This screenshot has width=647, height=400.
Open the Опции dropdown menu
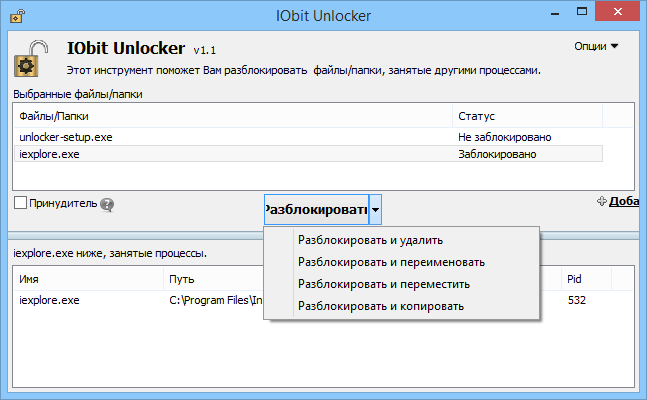click(x=597, y=46)
